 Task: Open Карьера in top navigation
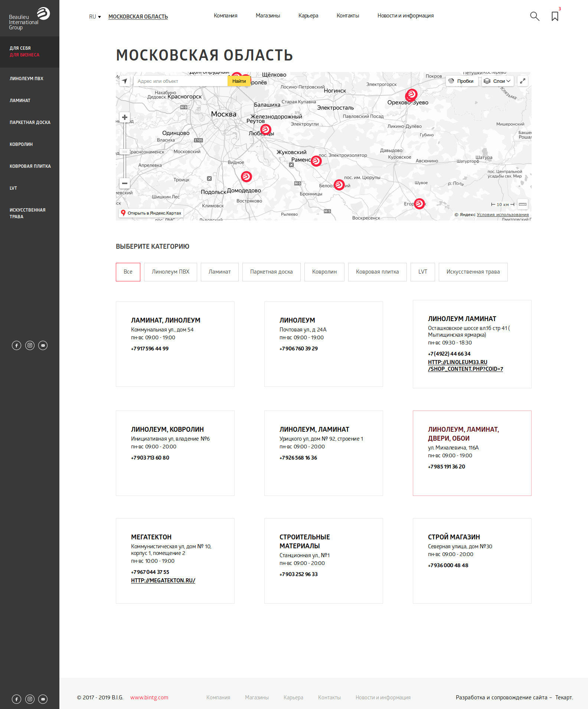308,16
